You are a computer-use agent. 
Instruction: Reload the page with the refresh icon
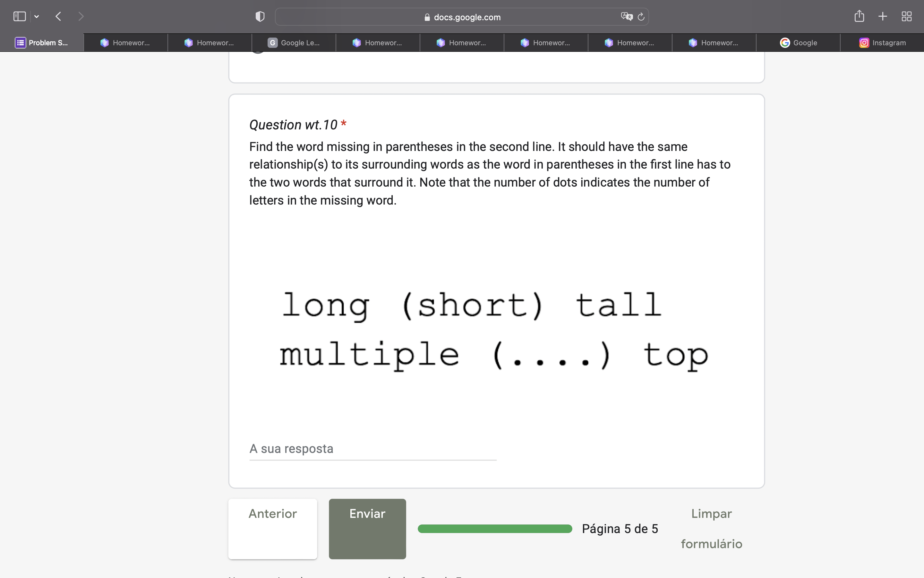[x=641, y=17]
